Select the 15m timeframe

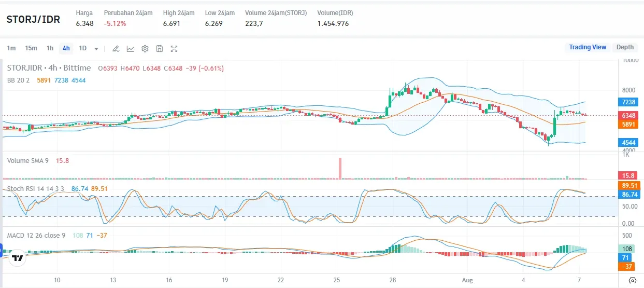pos(31,48)
